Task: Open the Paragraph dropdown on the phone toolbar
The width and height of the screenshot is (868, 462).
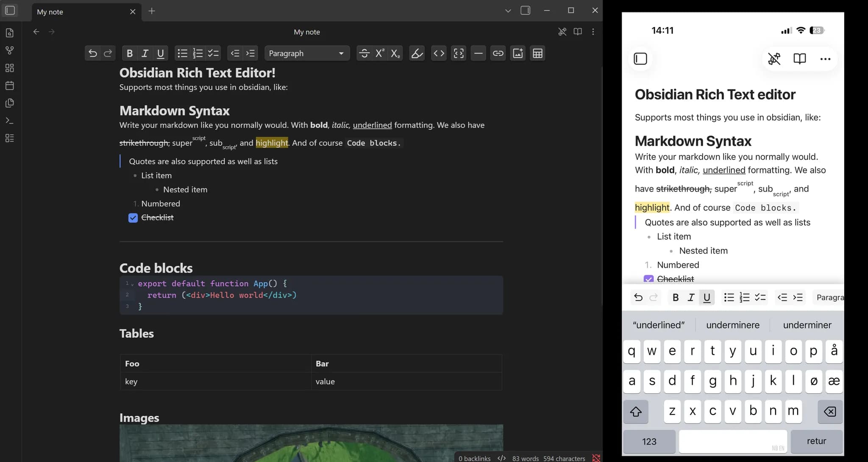Action: 829,298
